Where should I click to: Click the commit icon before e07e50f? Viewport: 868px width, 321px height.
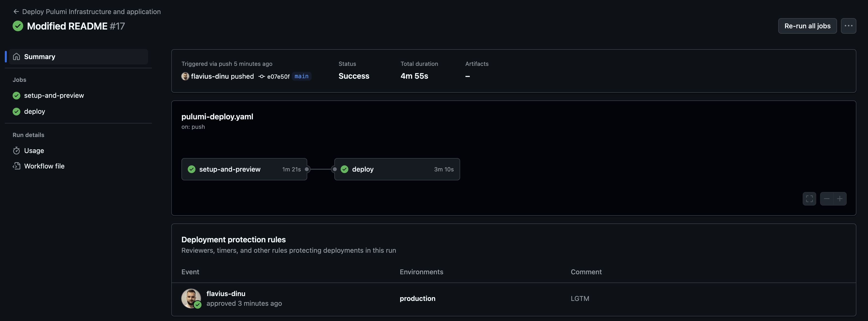(262, 76)
